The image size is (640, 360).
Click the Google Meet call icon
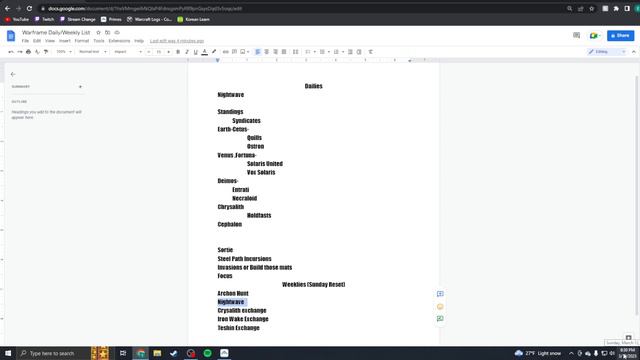tap(595, 36)
